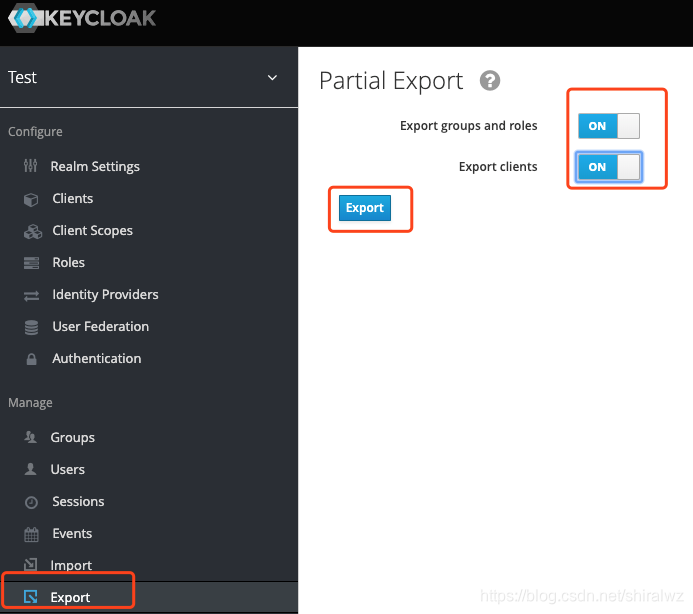Image resolution: width=693 pixels, height=614 pixels.
Task: Click the Users person icon
Action: (x=30, y=469)
